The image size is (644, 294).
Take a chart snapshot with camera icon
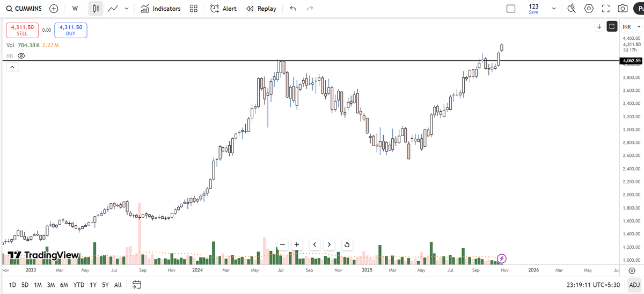tap(623, 9)
